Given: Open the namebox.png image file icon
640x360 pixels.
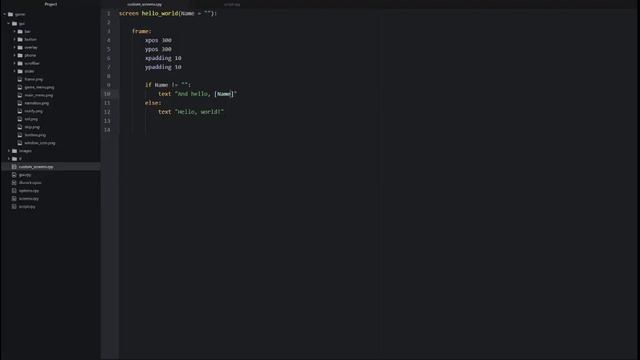Looking at the screenshot, I should (x=20, y=103).
